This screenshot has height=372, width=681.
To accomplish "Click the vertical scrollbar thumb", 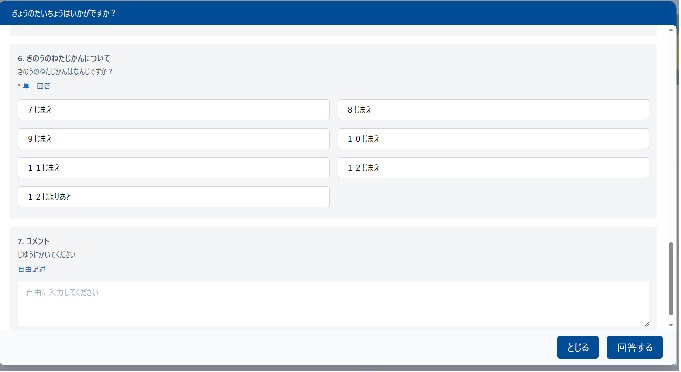I will pos(671,279).
